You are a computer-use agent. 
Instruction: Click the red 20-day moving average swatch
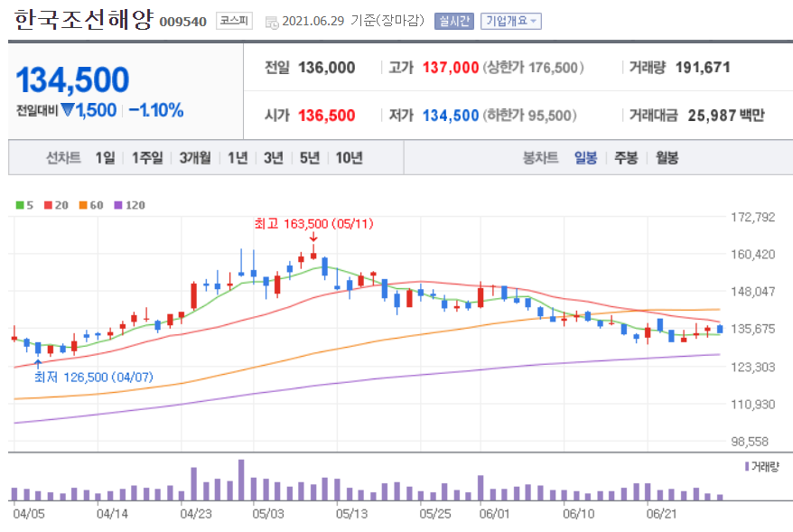pos(48,205)
